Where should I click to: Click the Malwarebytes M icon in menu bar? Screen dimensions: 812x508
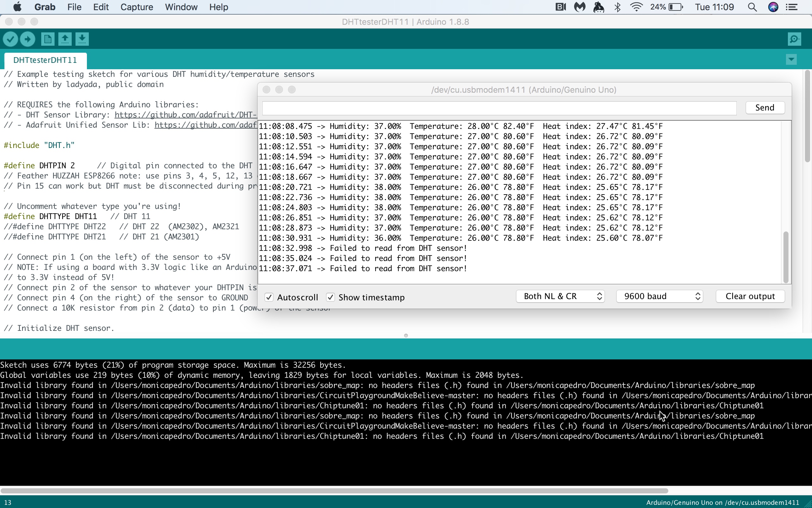point(580,7)
